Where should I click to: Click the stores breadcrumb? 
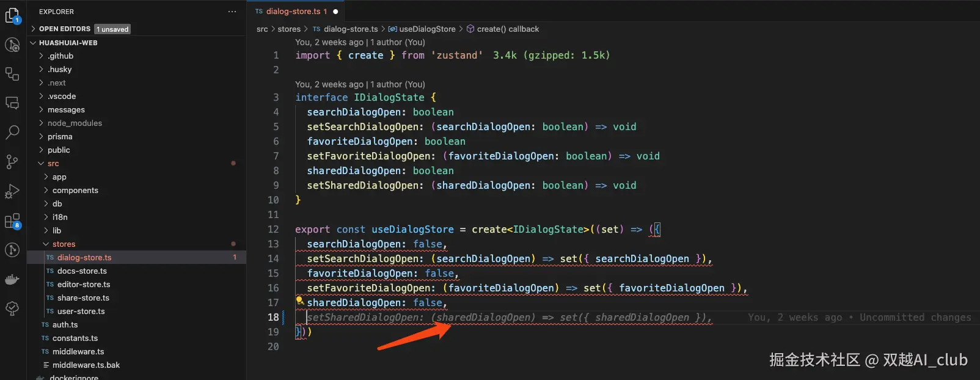tap(289, 29)
